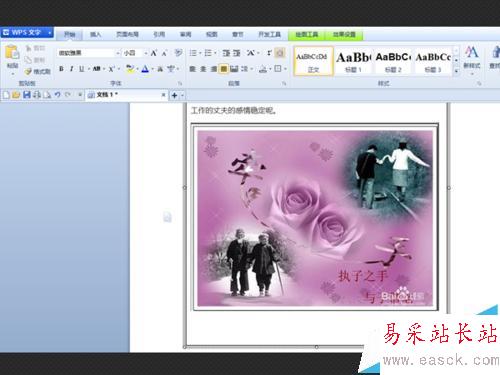Open the 字体 font dialog launcher

[x=180, y=83]
